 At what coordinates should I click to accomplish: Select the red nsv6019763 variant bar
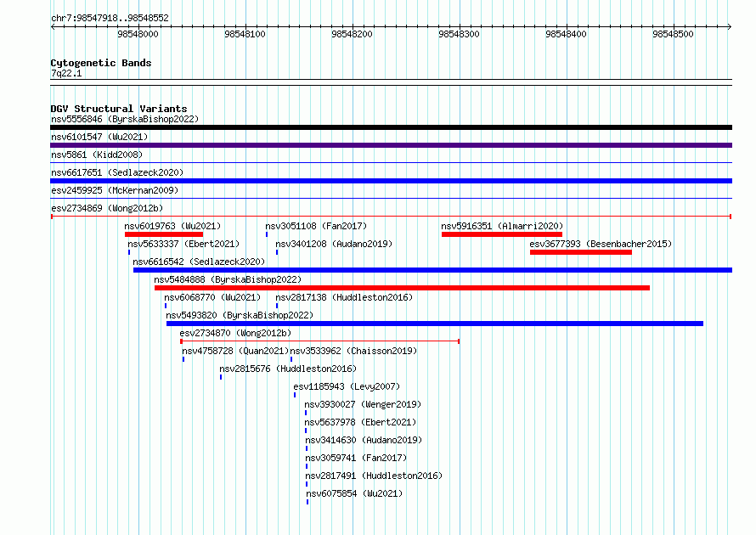pos(164,234)
